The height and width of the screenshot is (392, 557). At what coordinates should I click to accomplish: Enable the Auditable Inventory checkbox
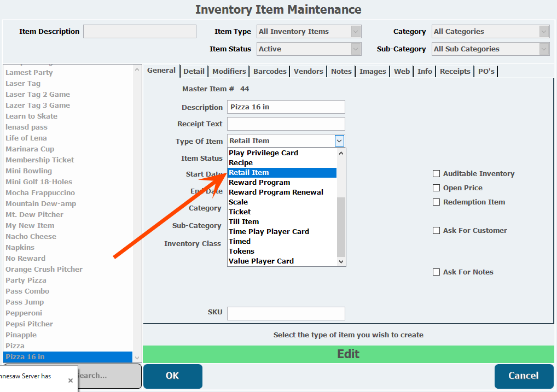(436, 174)
